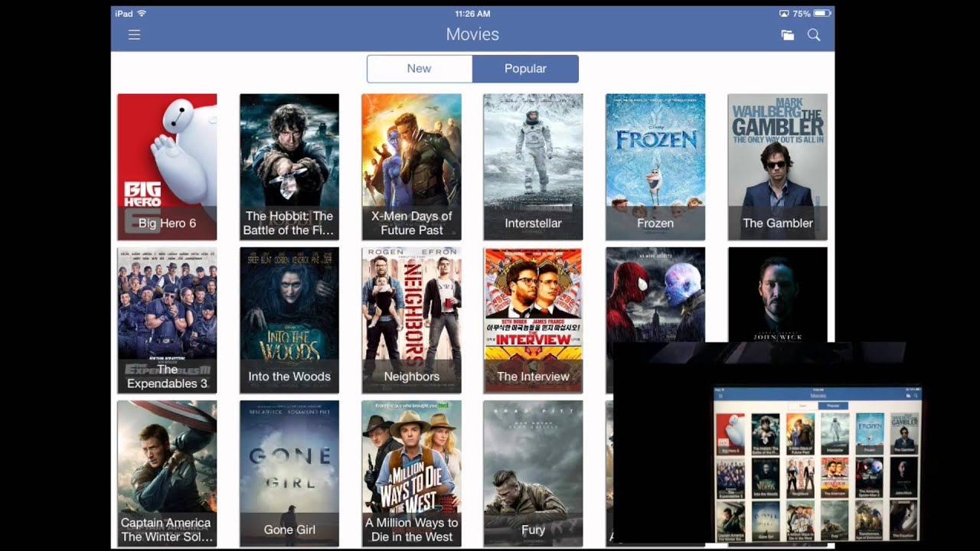Tap the Wi-Fi status icon
980x551 pixels.
click(x=142, y=14)
